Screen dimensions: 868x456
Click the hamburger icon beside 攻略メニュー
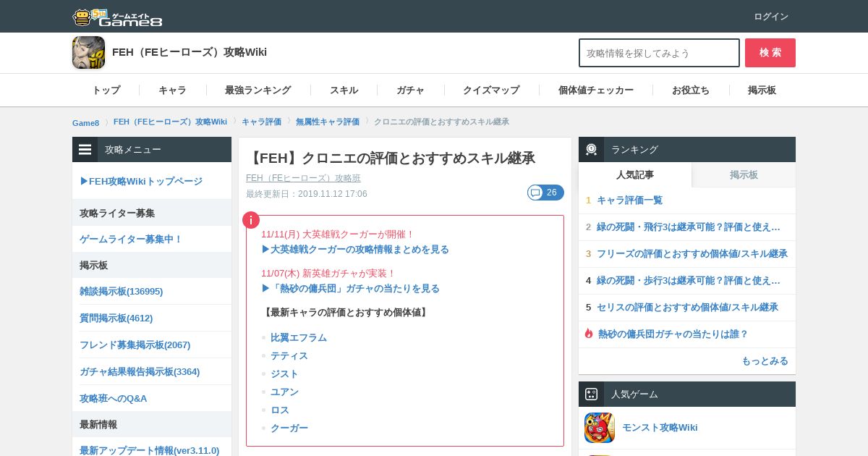point(85,150)
